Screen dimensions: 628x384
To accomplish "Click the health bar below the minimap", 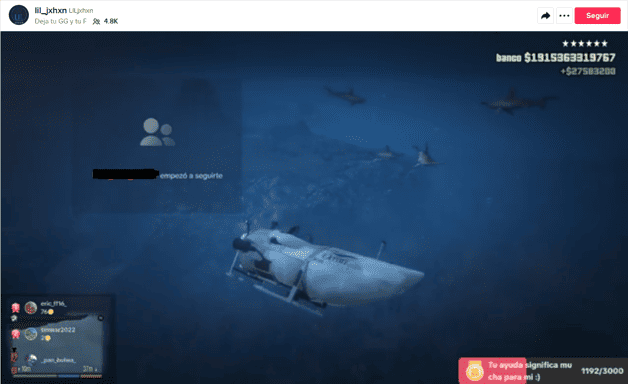I will coord(35,376).
